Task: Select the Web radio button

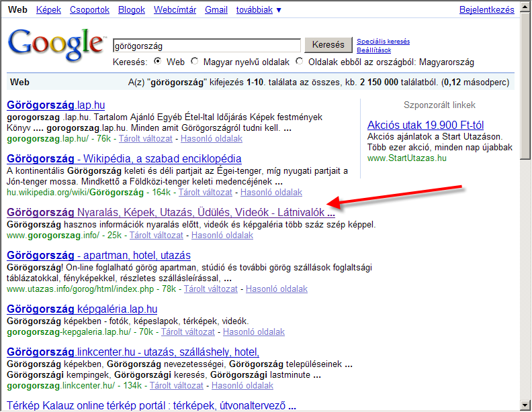Action: 157,61
